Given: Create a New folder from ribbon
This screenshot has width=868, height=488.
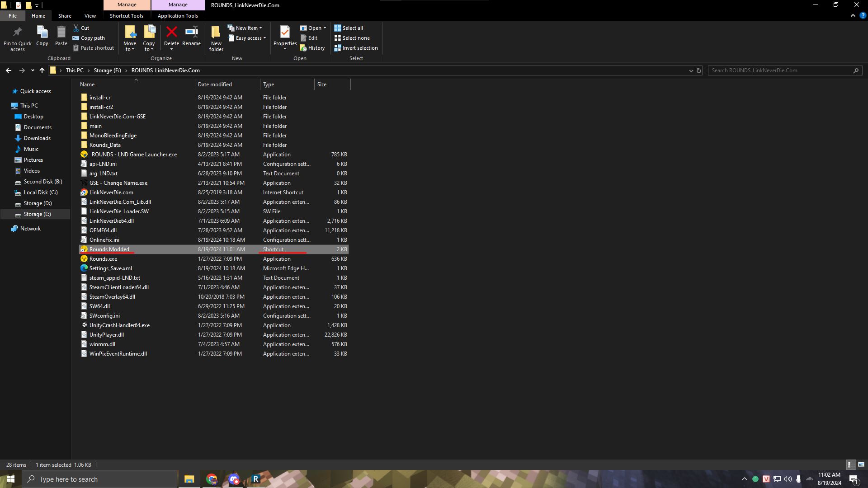Looking at the screenshot, I should point(216,38).
